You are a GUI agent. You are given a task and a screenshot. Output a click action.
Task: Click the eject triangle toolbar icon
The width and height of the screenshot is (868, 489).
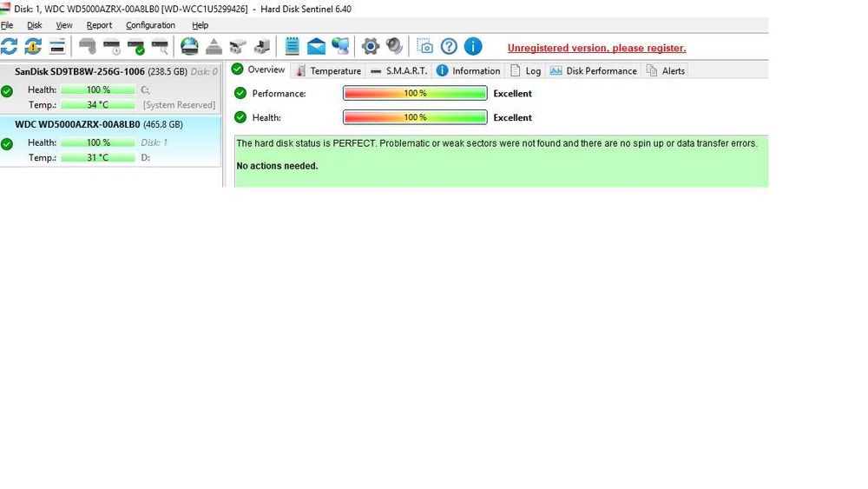pyautogui.click(x=214, y=47)
